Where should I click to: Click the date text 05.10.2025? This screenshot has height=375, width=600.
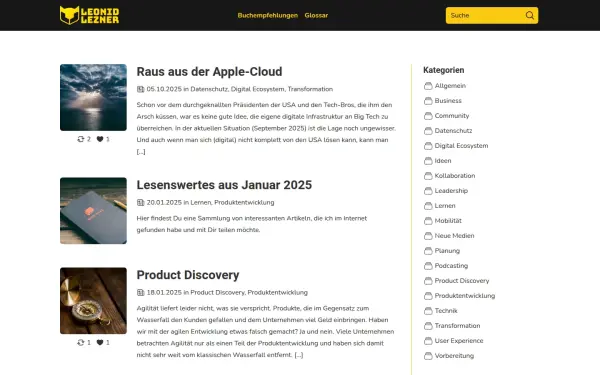tap(164, 89)
